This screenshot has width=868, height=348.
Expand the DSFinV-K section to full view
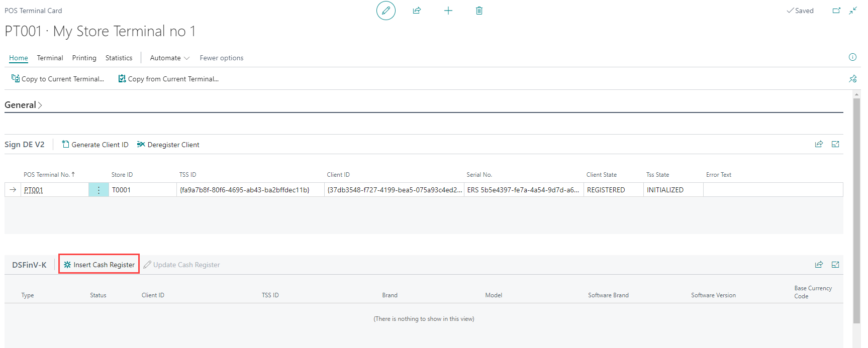835,265
